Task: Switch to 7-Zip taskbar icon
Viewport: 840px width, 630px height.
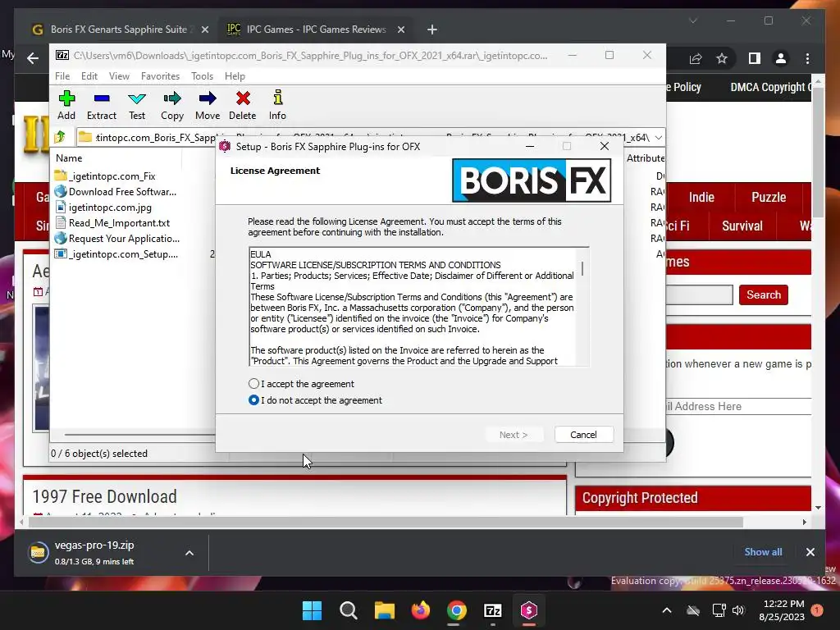Action: pos(492,610)
